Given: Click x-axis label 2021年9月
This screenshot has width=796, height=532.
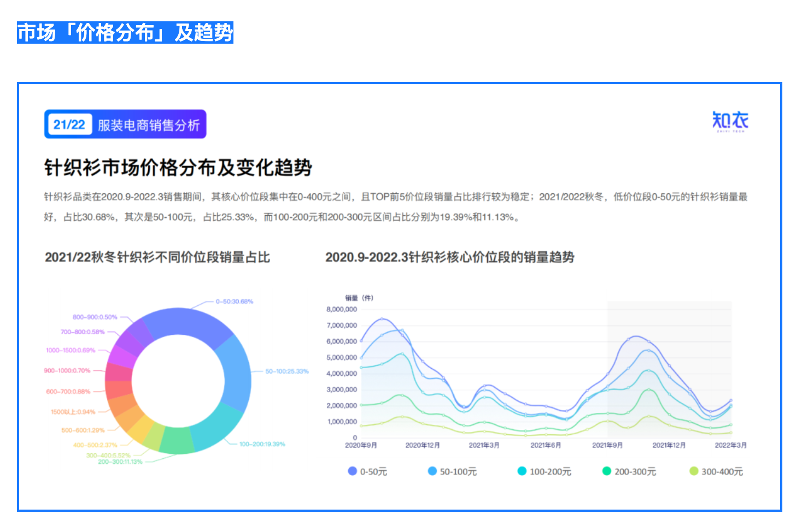Looking at the screenshot, I should [607, 445].
